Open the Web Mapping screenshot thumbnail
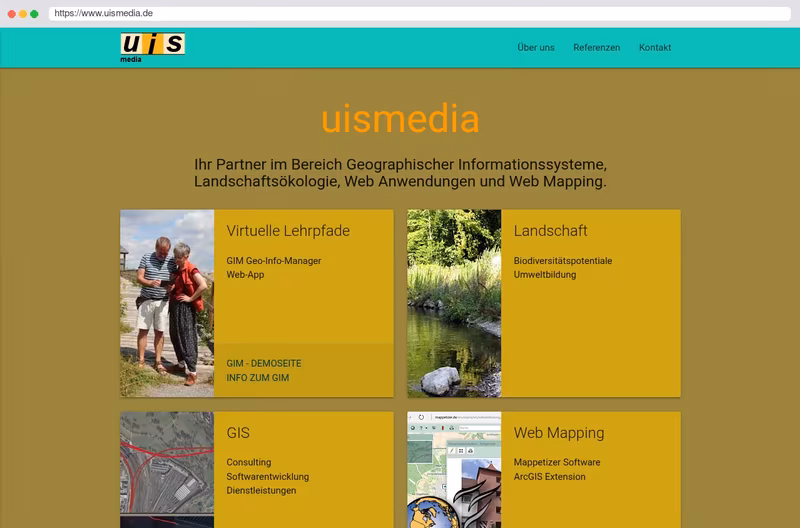800x528 pixels. point(454,470)
